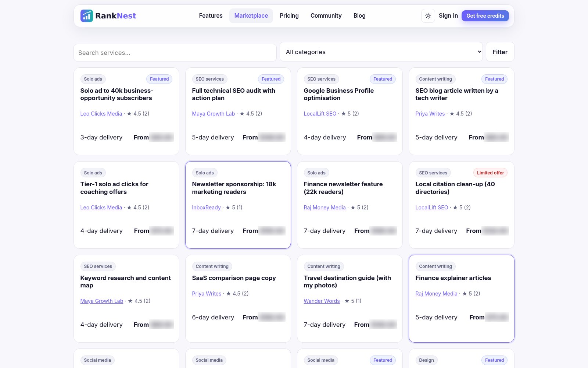Open the "Solo ad to 40k business-opportunity subscribers" title
Screen dimensions: 588x368
117,94
